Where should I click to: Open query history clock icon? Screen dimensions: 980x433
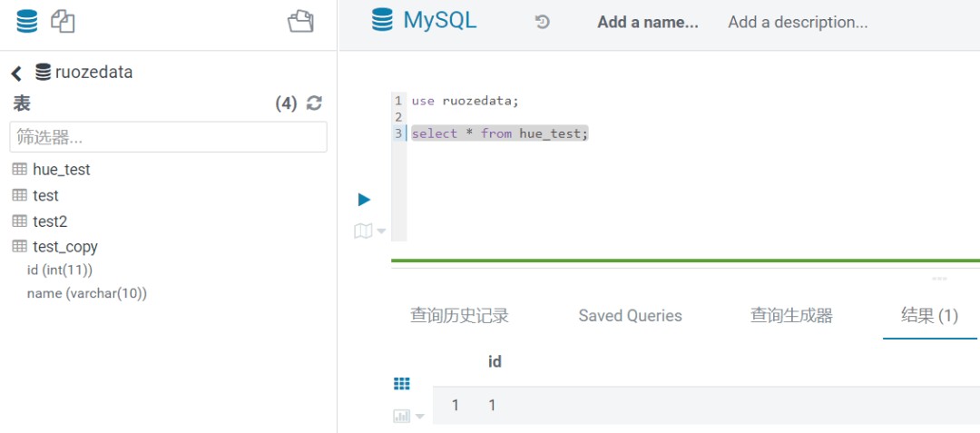tap(543, 22)
